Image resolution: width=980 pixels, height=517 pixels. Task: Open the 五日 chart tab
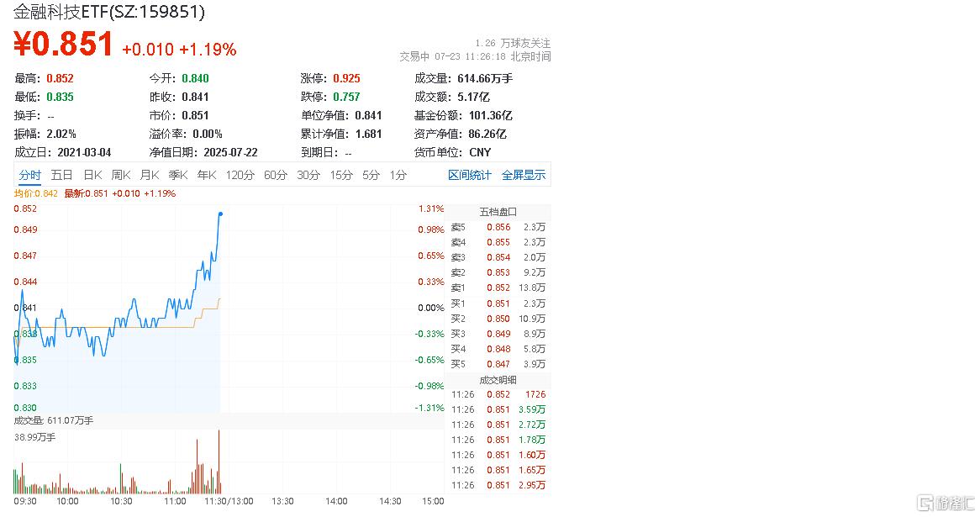[x=61, y=175]
